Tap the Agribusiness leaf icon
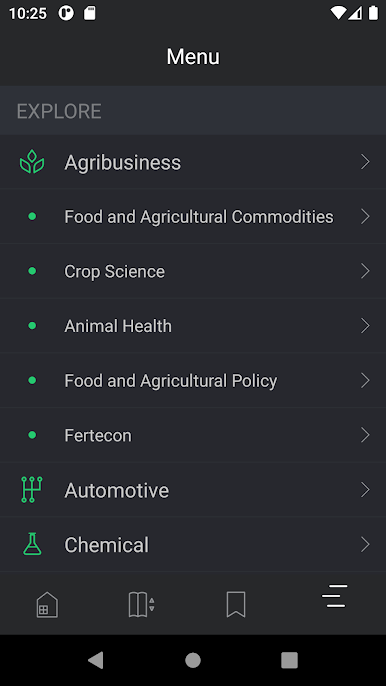Viewport: 386px width, 686px height. 32,162
